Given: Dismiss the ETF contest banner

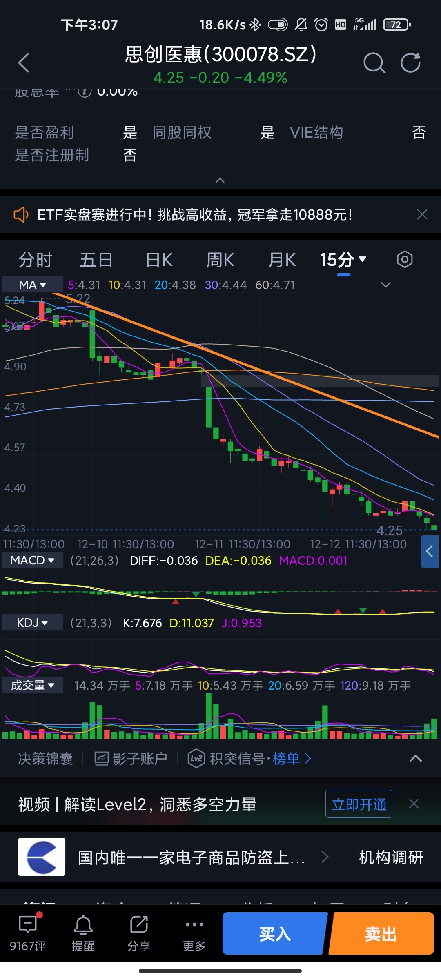Looking at the screenshot, I should pyautogui.click(x=422, y=214).
